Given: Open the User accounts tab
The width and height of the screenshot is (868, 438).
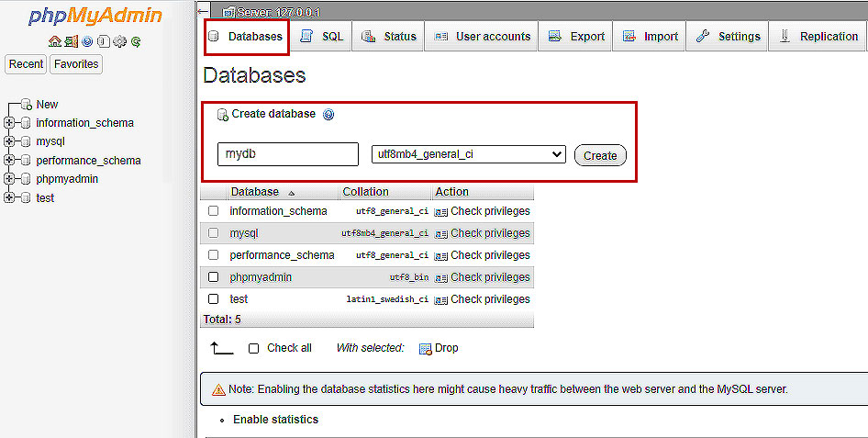Looking at the screenshot, I should pyautogui.click(x=482, y=37).
